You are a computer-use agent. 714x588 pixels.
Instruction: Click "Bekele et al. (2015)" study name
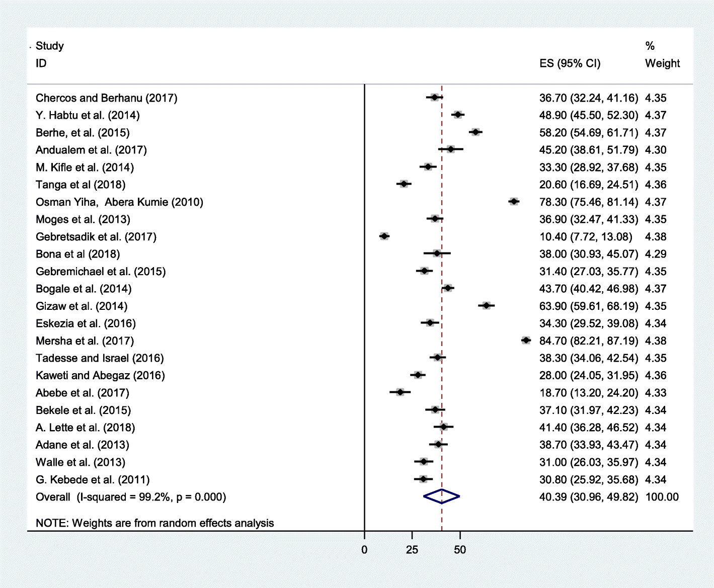point(83,410)
